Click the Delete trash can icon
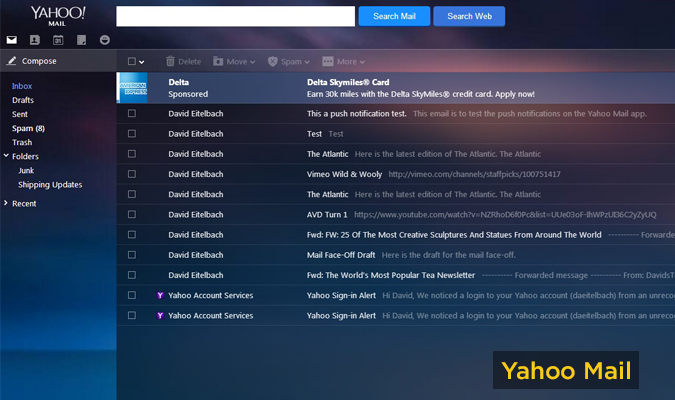 click(x=170, y=62)
